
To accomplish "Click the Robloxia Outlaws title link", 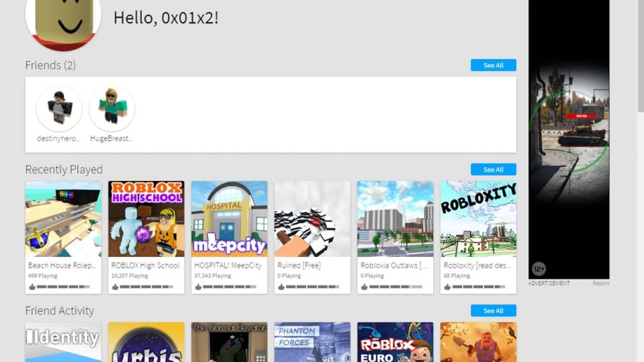I will [x=394, y=265].
